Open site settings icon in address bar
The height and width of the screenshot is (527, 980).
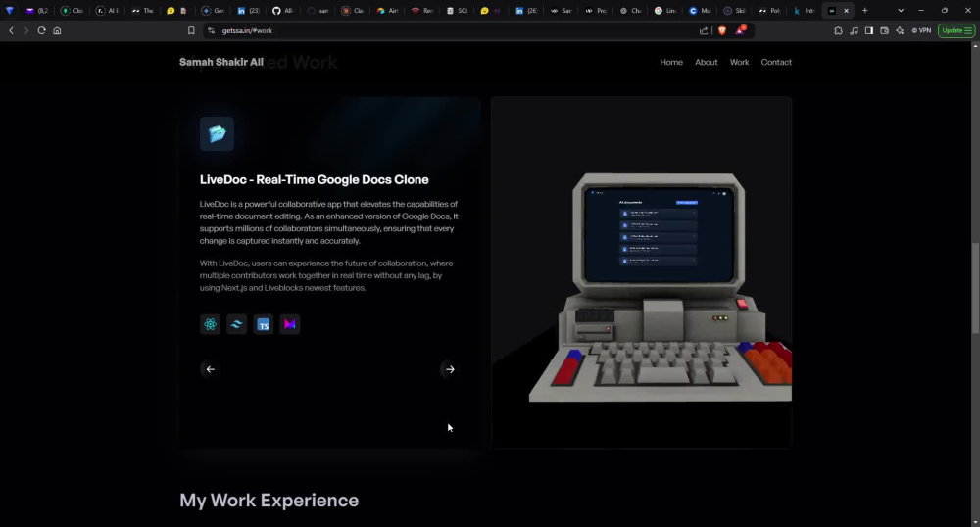[x=212, y=30]
